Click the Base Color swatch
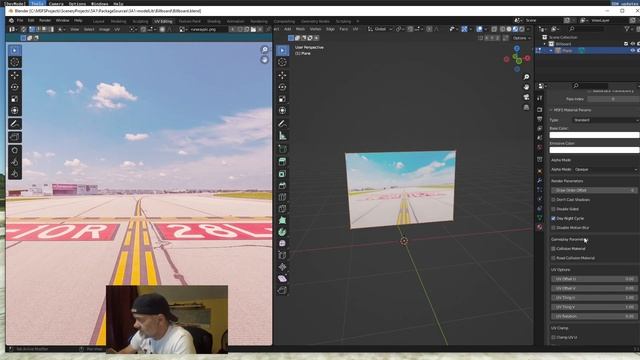The width and height of the screenshot is (640, 360). [x=594, y=135]
